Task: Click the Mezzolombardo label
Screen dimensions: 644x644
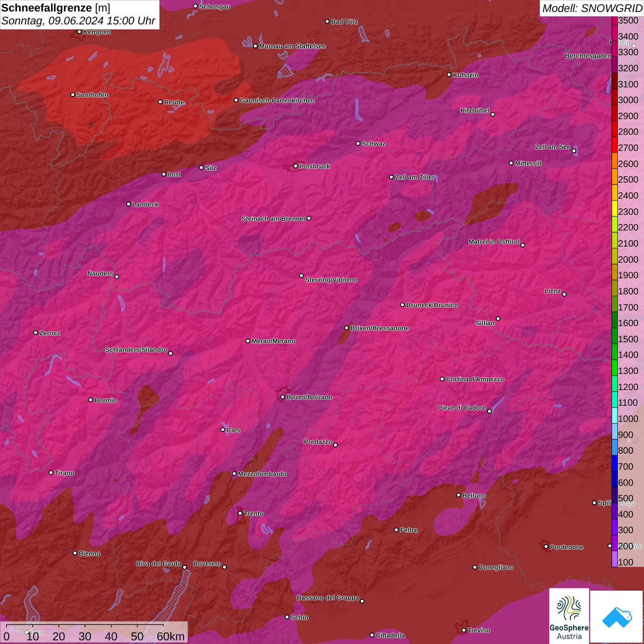Action: (262, 474)
